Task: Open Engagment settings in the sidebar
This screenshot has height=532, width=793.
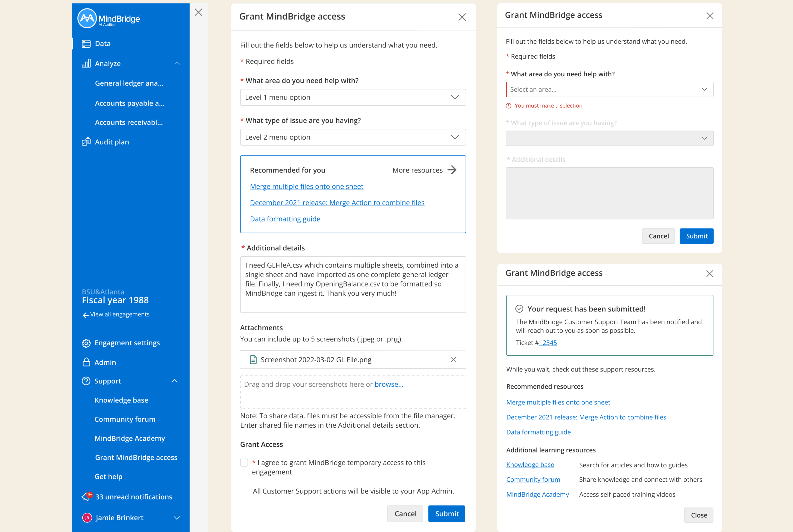Action: click(127, 343)
